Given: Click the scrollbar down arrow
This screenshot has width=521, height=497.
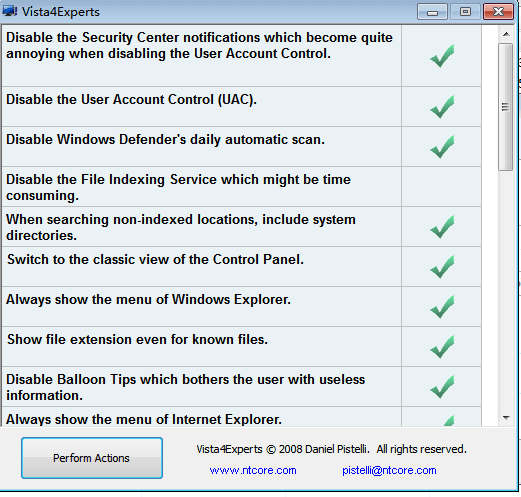Looking at the screenshot, I should click(506, 418).
